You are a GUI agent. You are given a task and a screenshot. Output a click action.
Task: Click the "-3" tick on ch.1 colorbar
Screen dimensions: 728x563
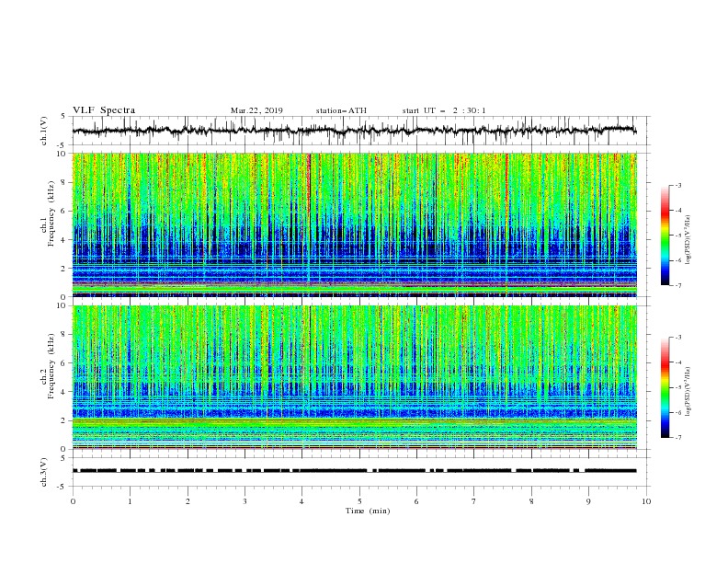[677, 185]
